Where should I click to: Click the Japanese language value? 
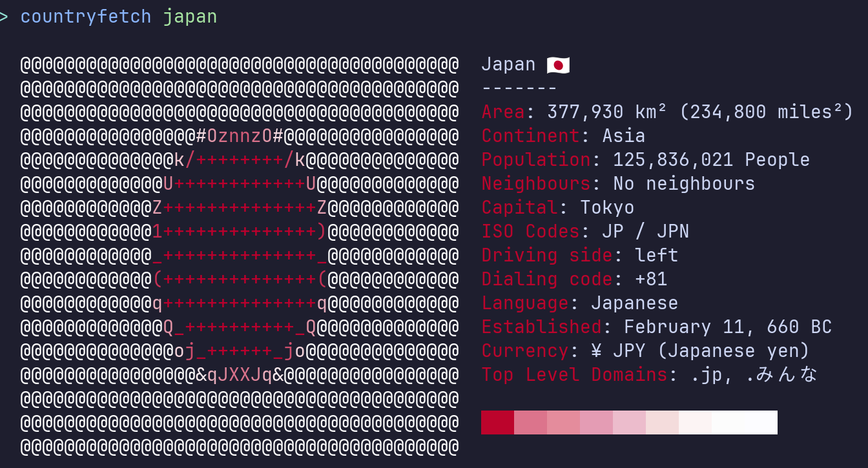(x=634, y=303)
